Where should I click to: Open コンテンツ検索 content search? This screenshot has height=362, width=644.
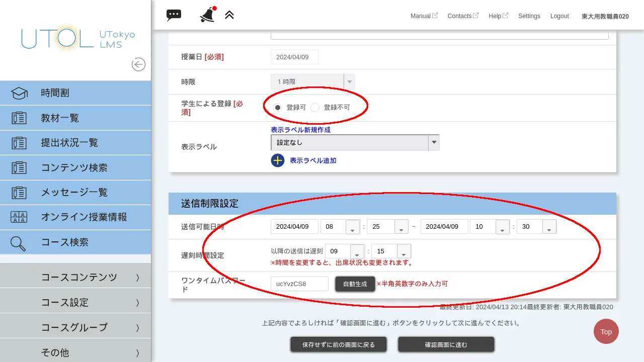(73, 167)
